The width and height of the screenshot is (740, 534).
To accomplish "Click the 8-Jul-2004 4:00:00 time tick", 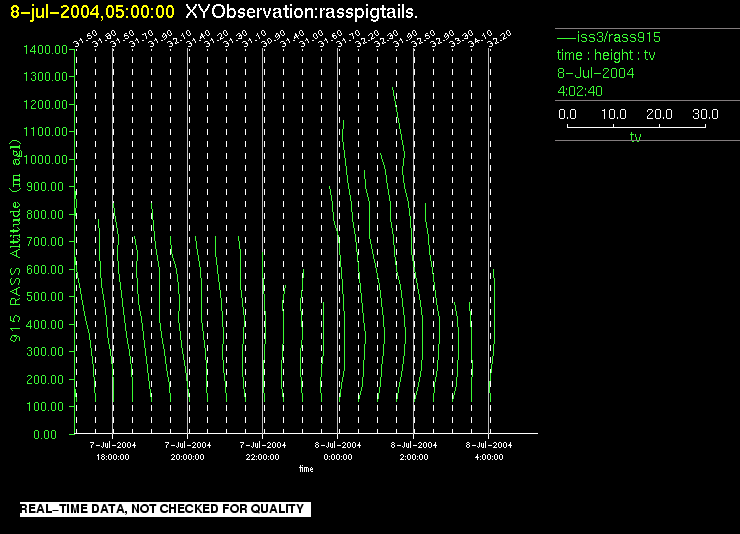I will pos(488,450).
